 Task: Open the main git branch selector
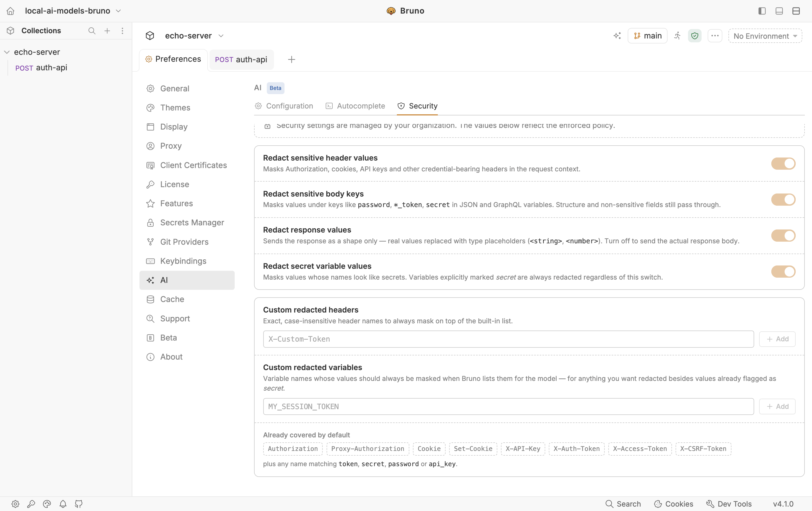coord(647,36)
